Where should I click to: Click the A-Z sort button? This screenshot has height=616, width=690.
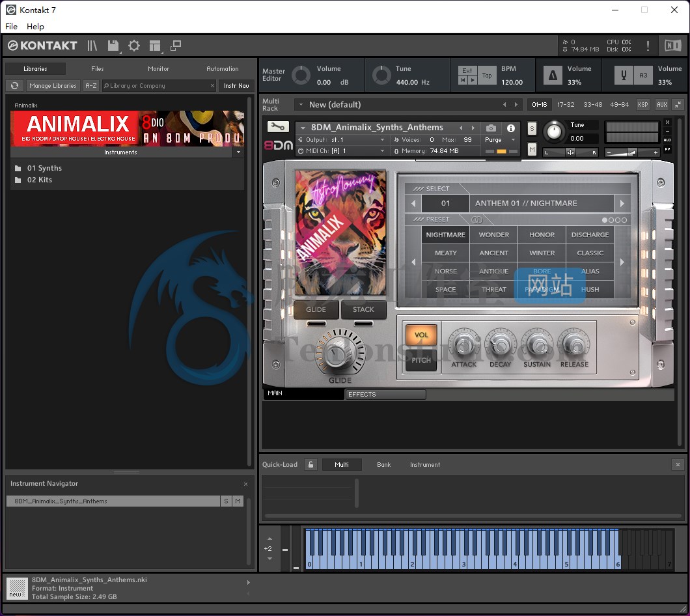(x=91, y=85)
